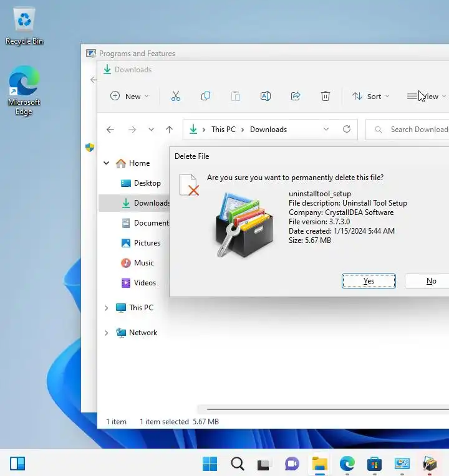Expand the address bar history dropdown
The width and height of the screenshot is (449, 476).
326,130
